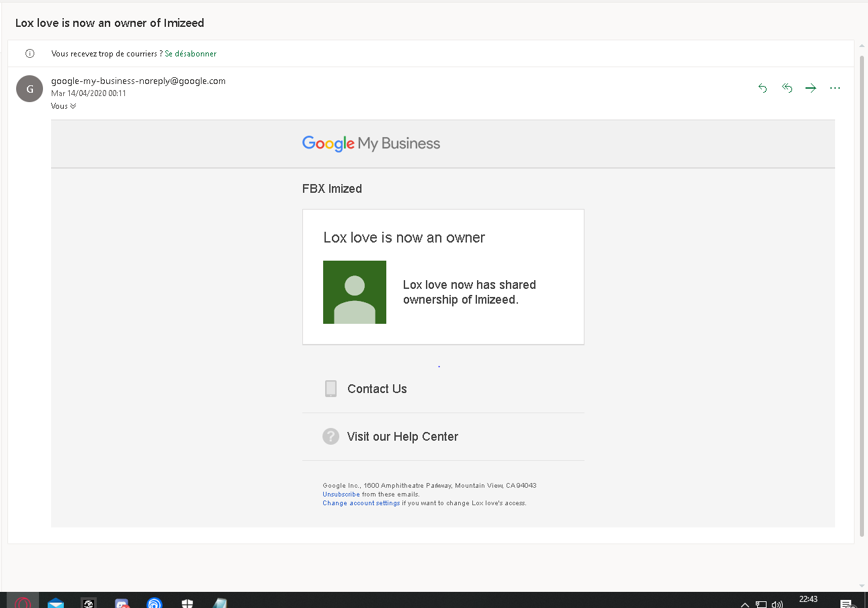Open Mail app from the taskbar
This screenshot has width=868, height=608.
click(55, 603)
